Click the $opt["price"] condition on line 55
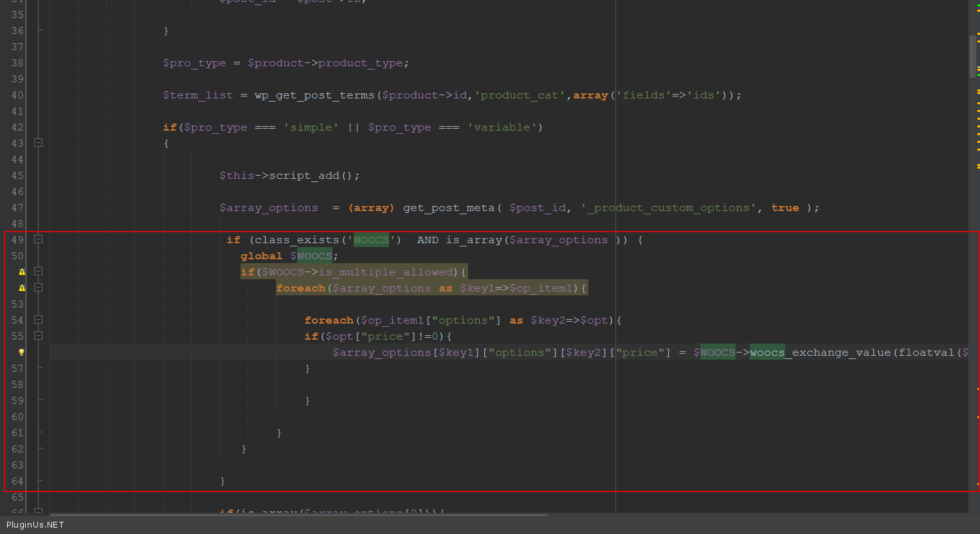 coord(371,336)
